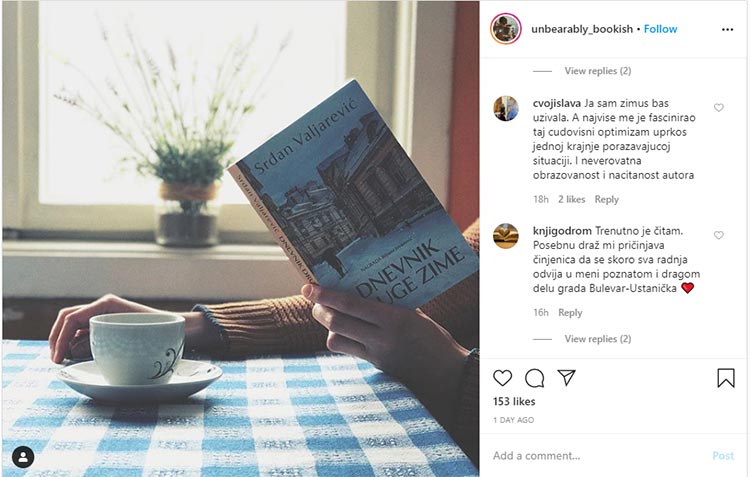Open unbearably_bookish username link
The width and height of the screenshot is (750, 477).
tap(582, 29)
